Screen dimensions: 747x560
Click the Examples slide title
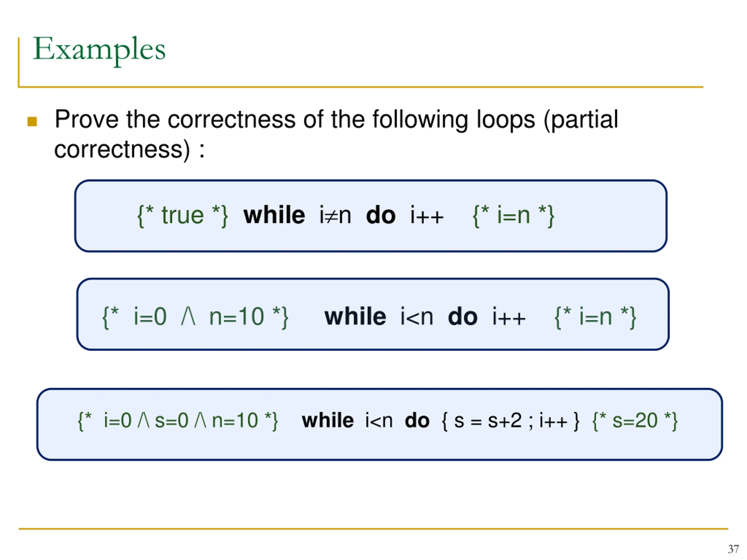pos(99,50)
